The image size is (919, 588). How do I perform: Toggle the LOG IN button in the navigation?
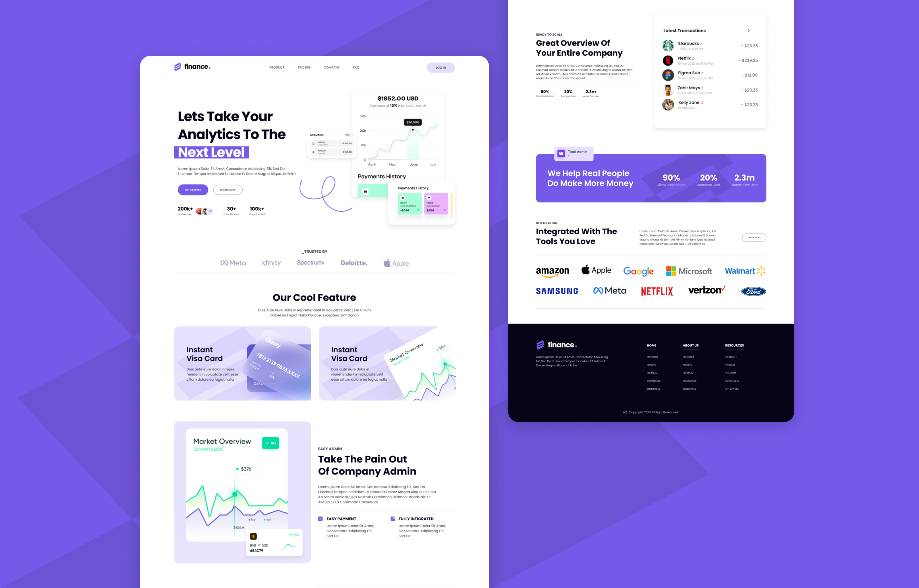[439, 66]
